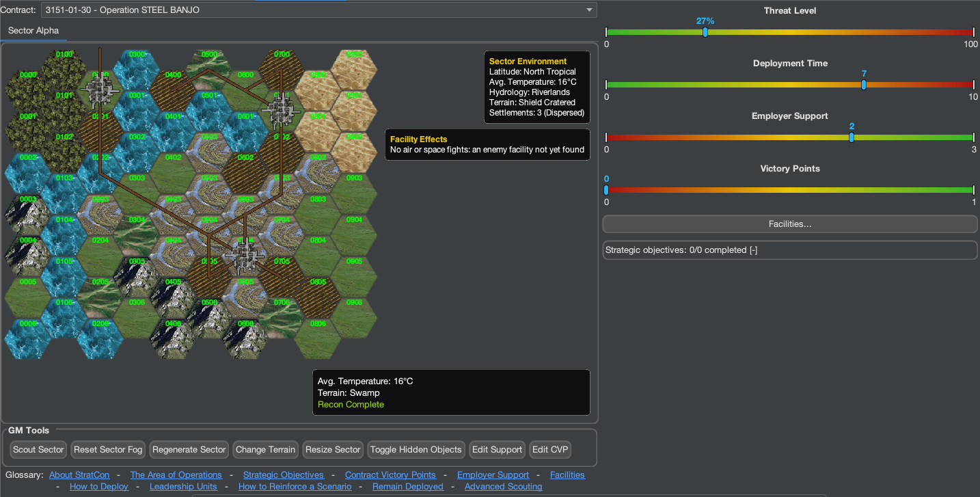980x497 pixels.
Task: Select water hex 0105 on the map
Action: (x=64, y=276)
